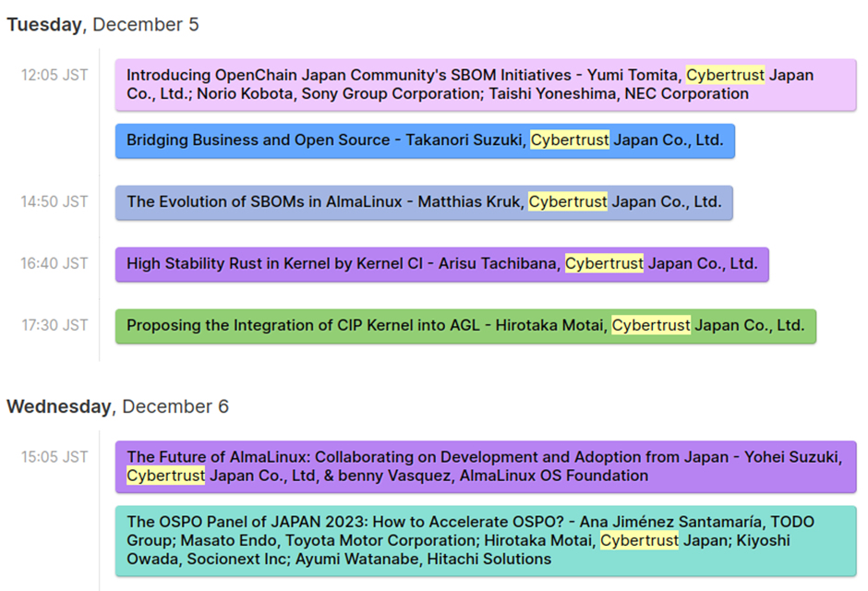
Task: Select the 15:05 JST time label
Action: pyautogui.click(x=54, y=456)
